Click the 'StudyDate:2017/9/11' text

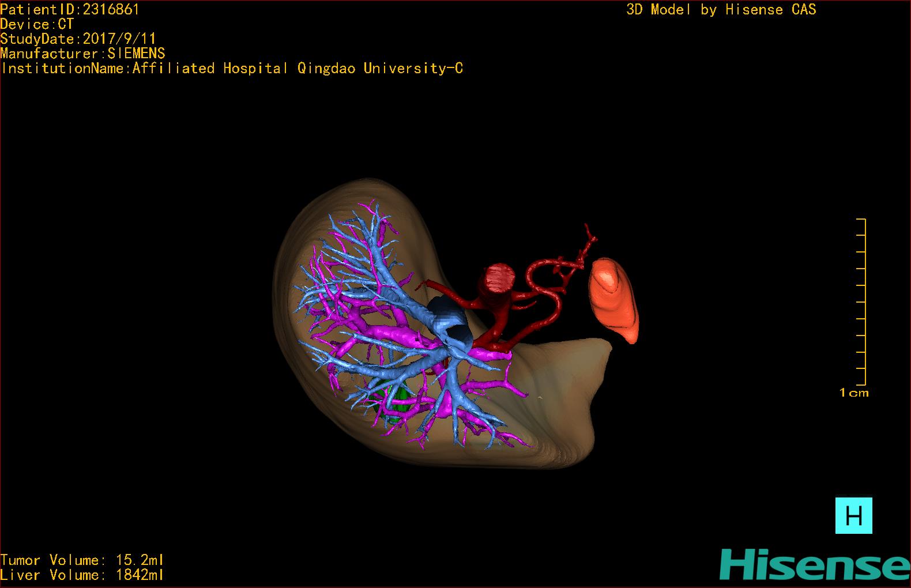[78, 39]
